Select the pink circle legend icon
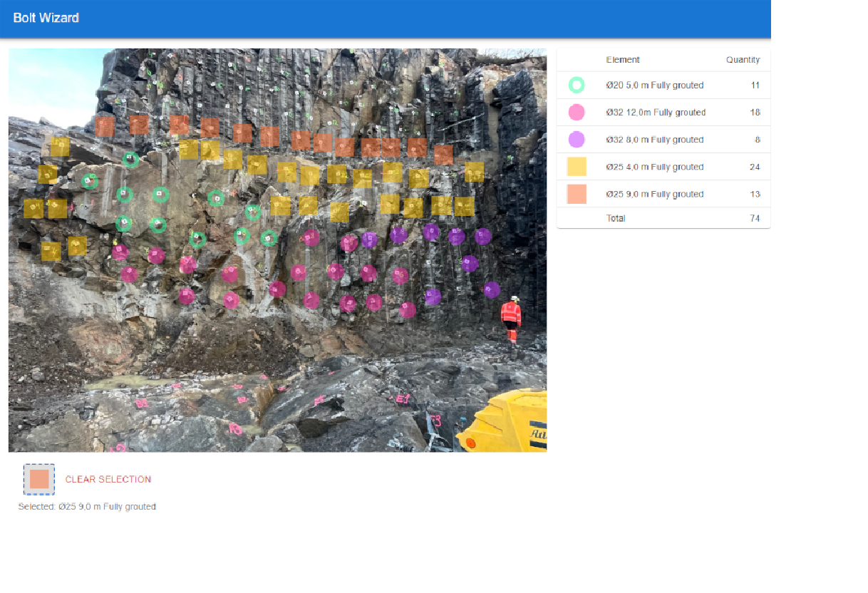The width and height of the screenshot is (868, 593). (x=577, y=113)
